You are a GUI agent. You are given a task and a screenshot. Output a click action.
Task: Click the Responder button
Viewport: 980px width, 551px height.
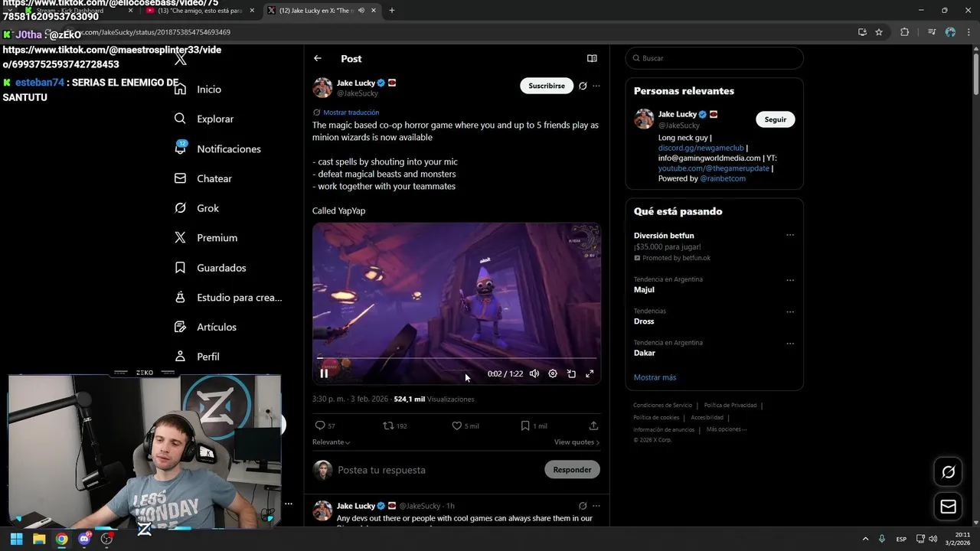point(572,470)
